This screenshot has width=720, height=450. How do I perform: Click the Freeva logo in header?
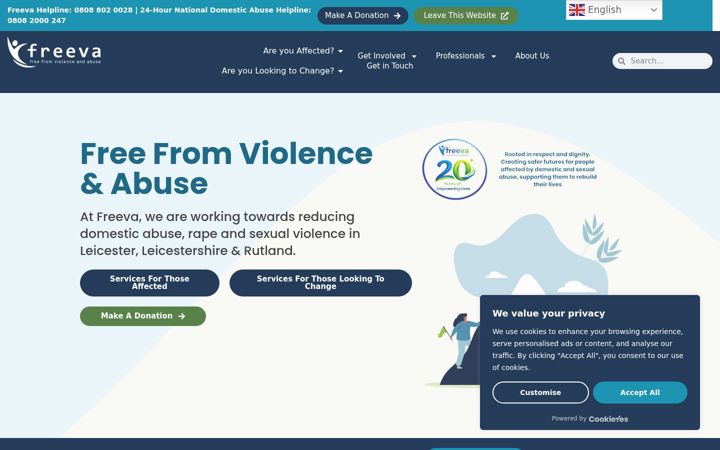click(54, 52)
